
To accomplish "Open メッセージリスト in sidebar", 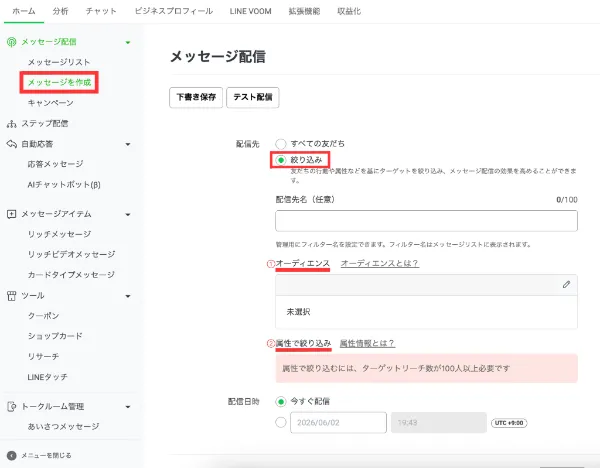I will coord(59,62).
